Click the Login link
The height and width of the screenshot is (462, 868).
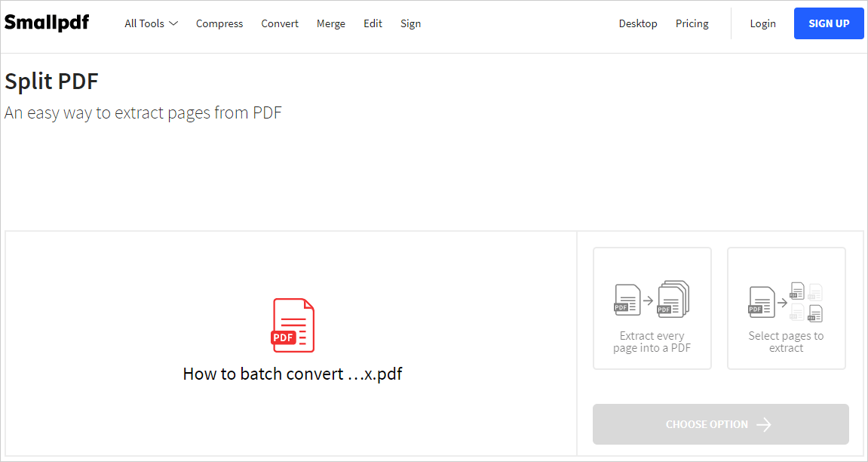[x=762, y=23]
